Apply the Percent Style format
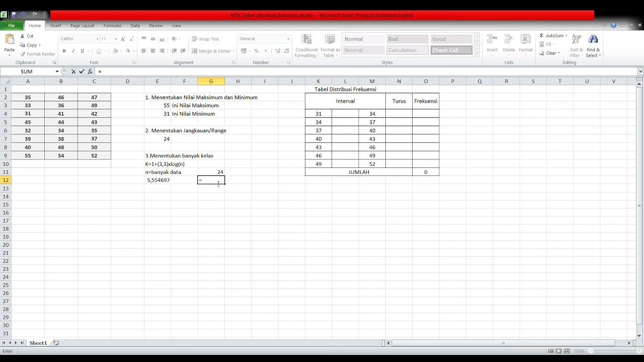This screenshot has width=644, height=362. click(x=256, y=51)
